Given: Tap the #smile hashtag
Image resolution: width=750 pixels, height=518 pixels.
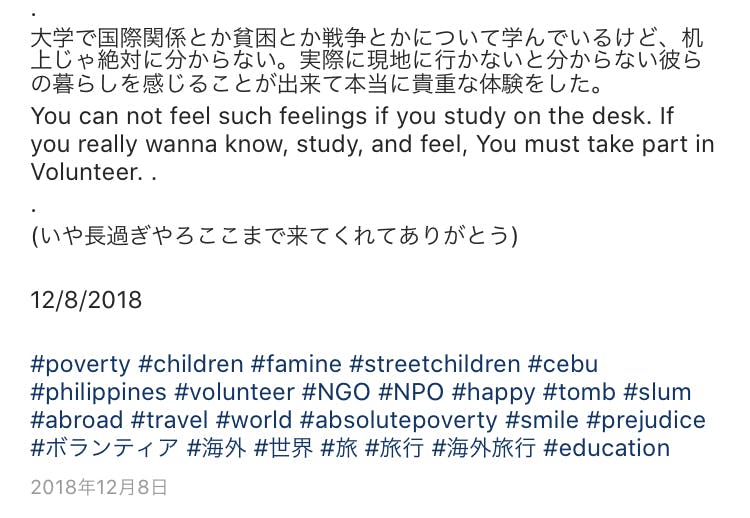Looking at the screenshot, I should point(541,420).
